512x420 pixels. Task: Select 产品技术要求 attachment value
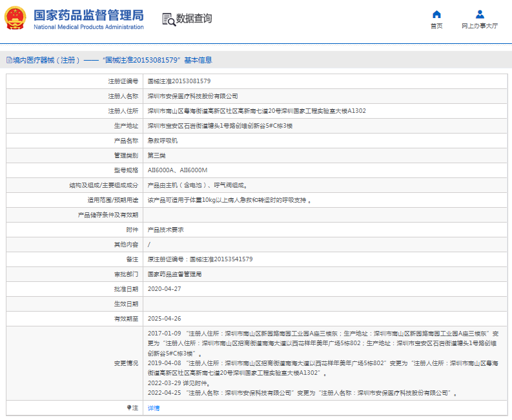(x=165, y=230)
